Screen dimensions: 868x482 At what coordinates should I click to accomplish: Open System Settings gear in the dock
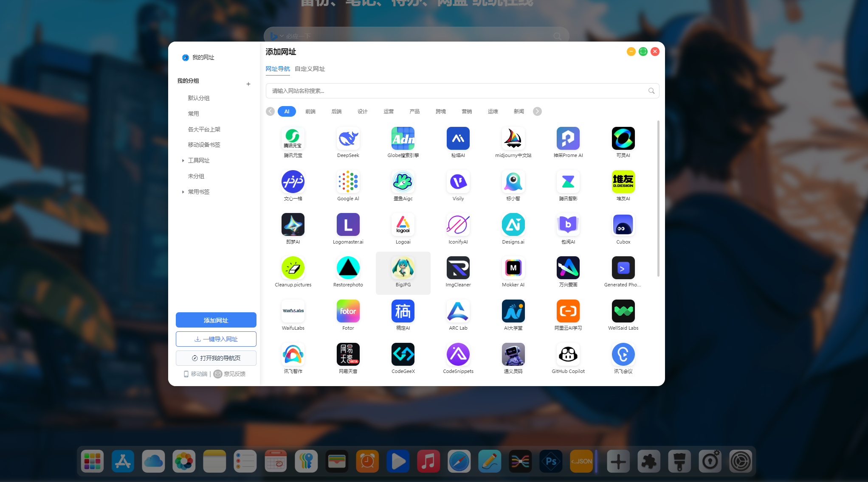tap(741, 461)
